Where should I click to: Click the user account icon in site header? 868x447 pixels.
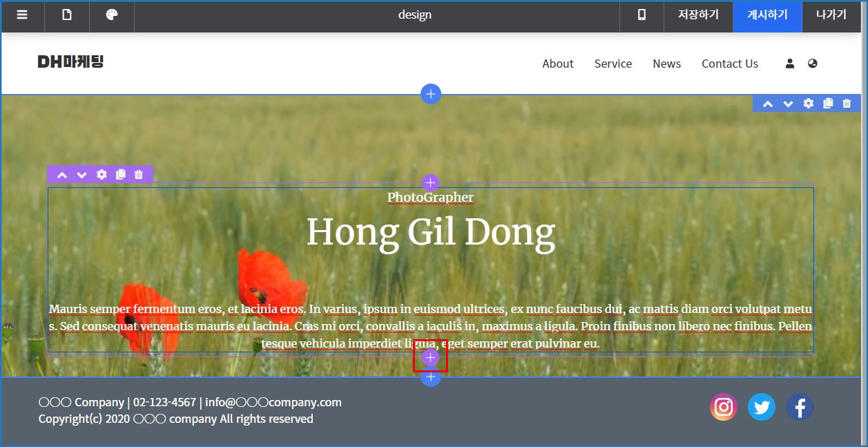pos(790,64)
